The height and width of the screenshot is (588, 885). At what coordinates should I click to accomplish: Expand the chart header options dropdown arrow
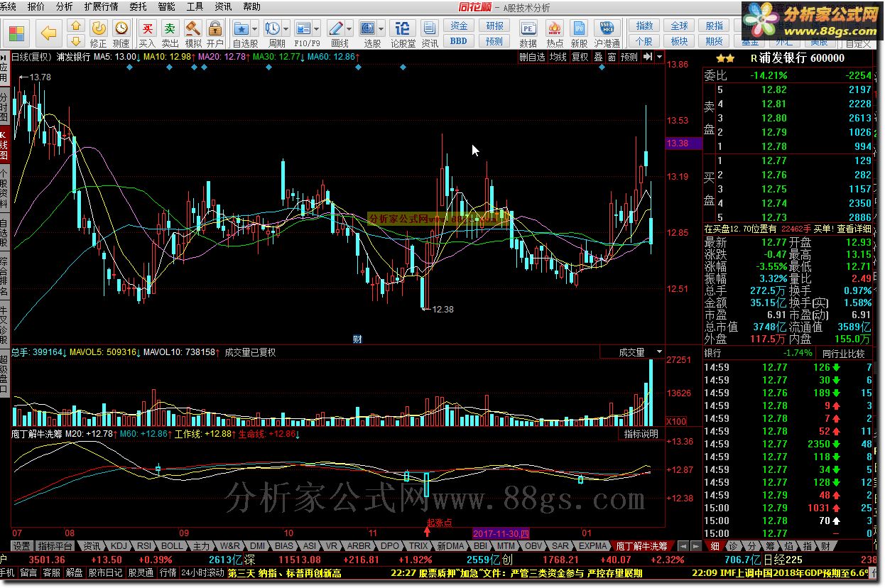pyautogui.click(x=660, y=57)
